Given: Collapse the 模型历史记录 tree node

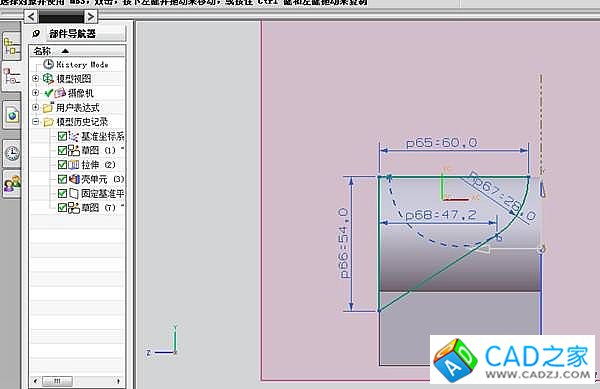Looking at the screenshot, I should (35, 122).
